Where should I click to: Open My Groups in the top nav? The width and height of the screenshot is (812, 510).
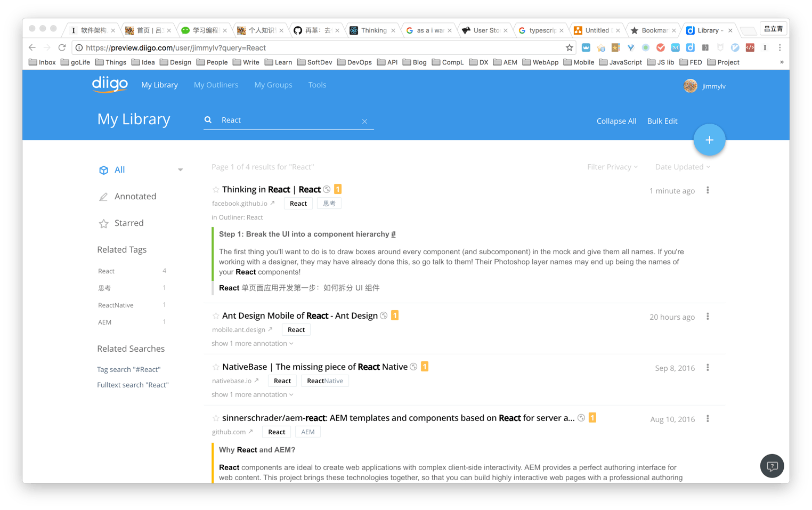pos(273,85)
